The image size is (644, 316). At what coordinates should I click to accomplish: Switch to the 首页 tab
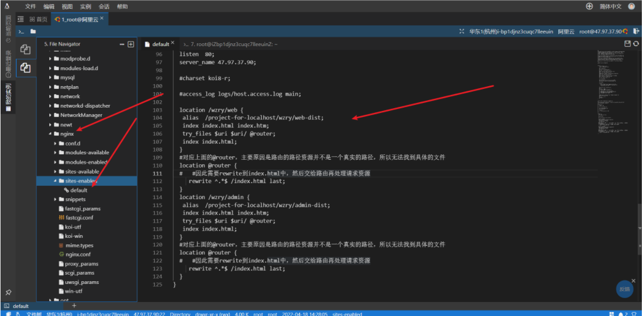tap(39, 19)
